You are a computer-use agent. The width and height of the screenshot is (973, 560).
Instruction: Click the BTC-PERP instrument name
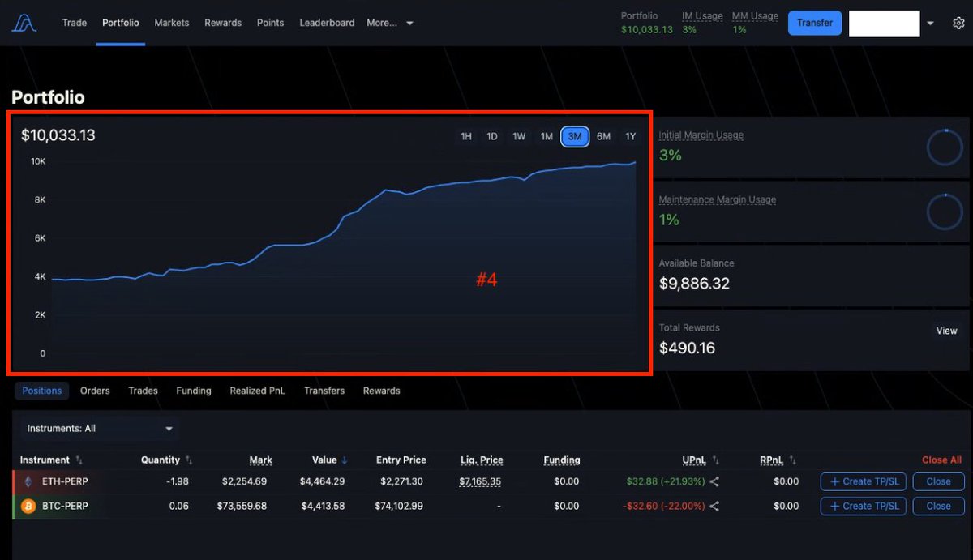[x=65, y=506]
